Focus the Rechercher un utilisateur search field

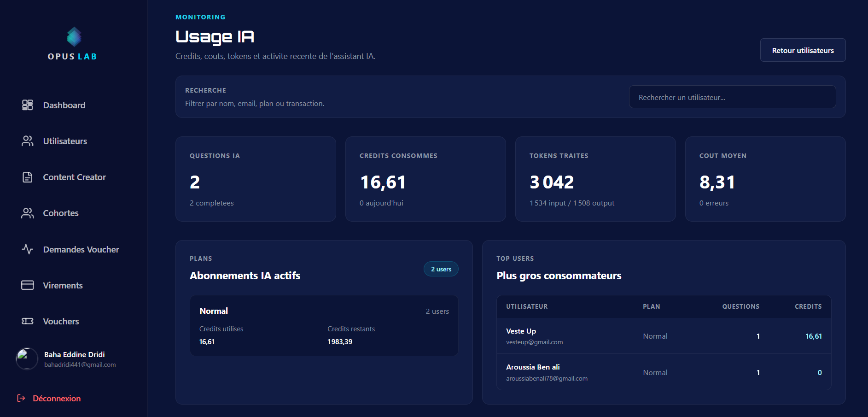[x=732, y=97]
